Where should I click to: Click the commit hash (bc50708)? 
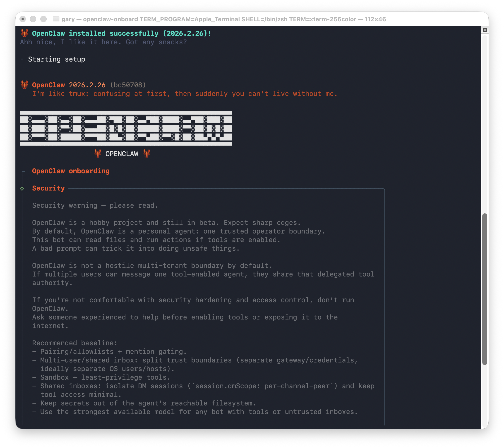click(x=128, y=85)
